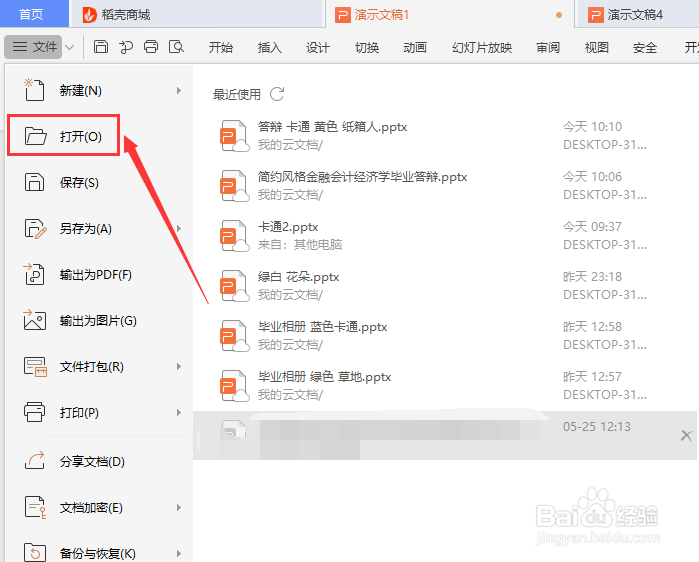Open recent file 卡通2.pptx
This screenshot has height=562, width=699.
coord(446,236)
